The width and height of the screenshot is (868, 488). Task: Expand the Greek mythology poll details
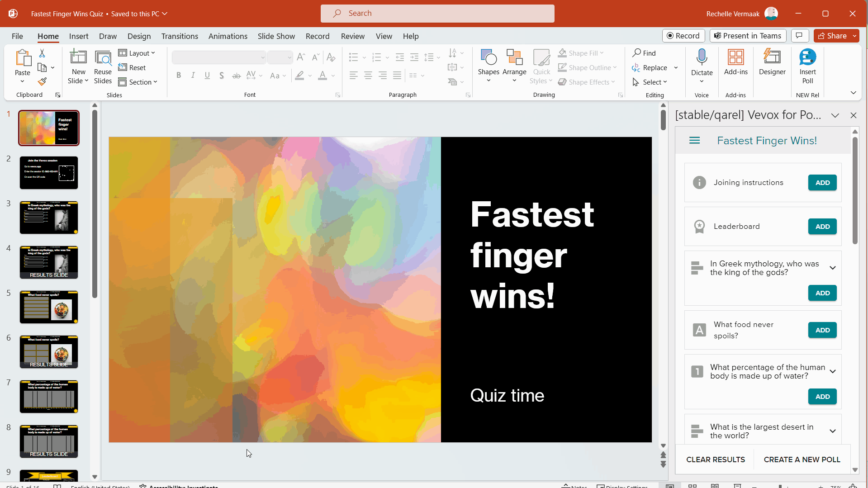[x=832, y=268]
